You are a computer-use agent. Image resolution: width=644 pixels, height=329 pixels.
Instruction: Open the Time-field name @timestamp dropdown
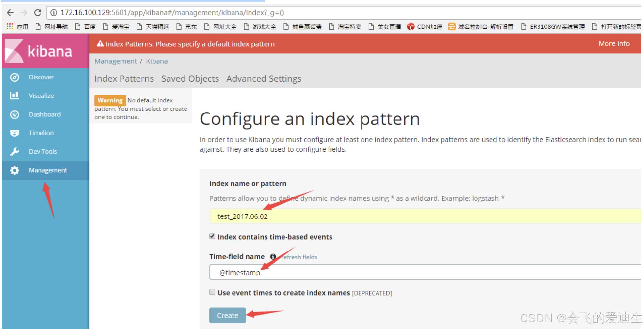[x=425, y=272]
